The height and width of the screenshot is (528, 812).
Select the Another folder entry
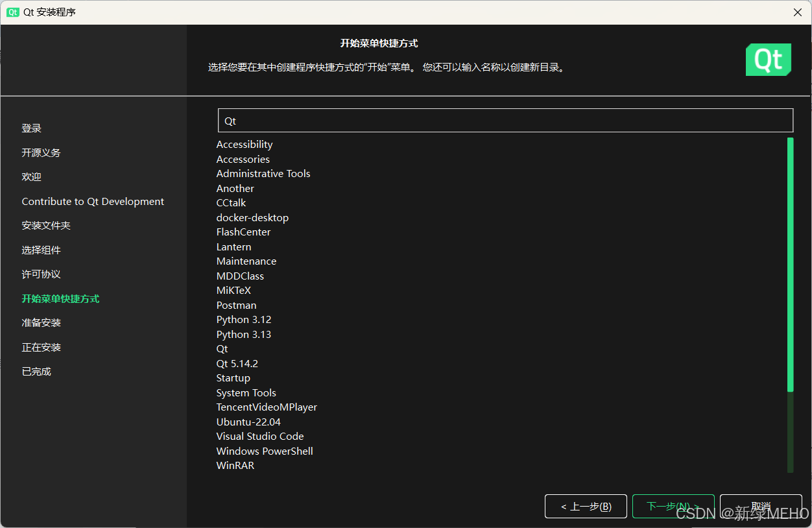235,188
